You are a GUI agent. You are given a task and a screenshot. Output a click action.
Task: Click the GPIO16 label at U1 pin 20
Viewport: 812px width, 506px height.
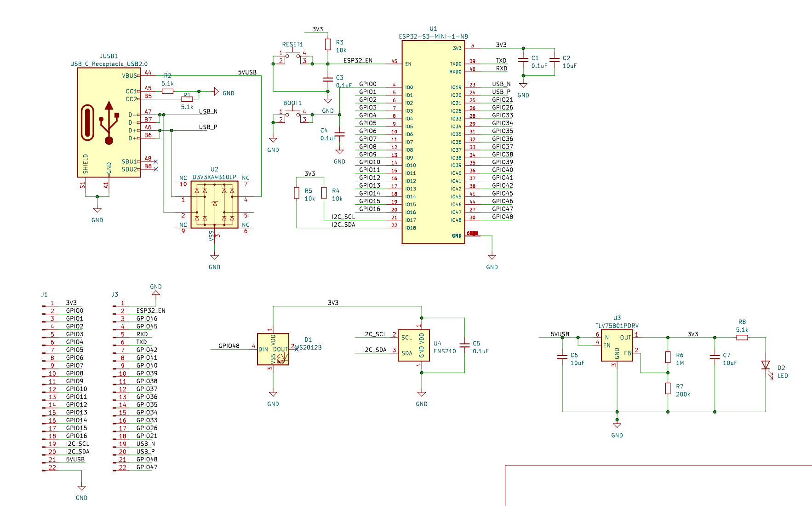[x=370, y=209]
